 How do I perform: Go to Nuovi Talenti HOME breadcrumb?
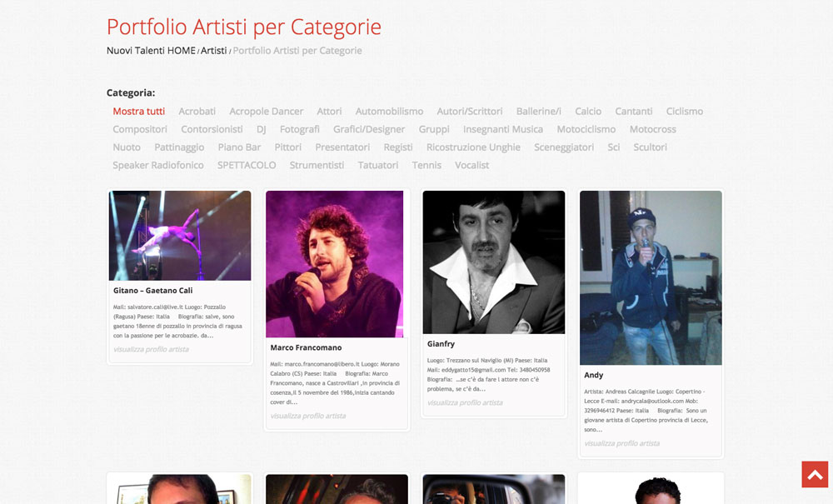point(151,51)
